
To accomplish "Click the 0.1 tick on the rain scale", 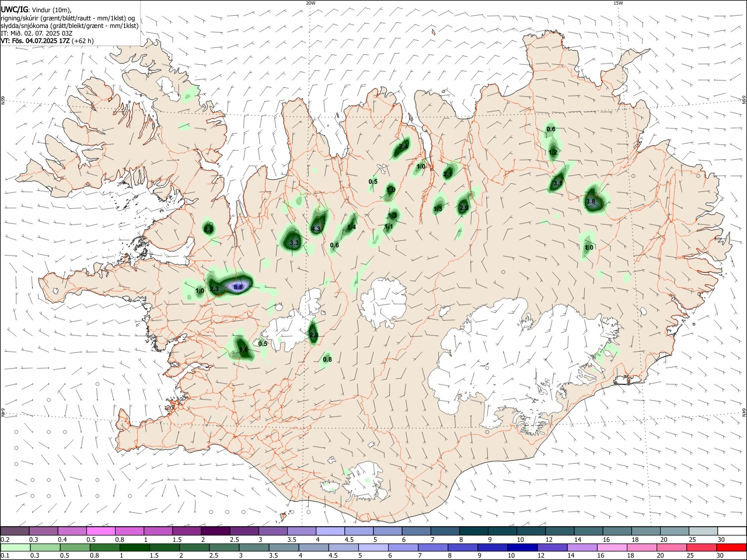I will 4,556.
